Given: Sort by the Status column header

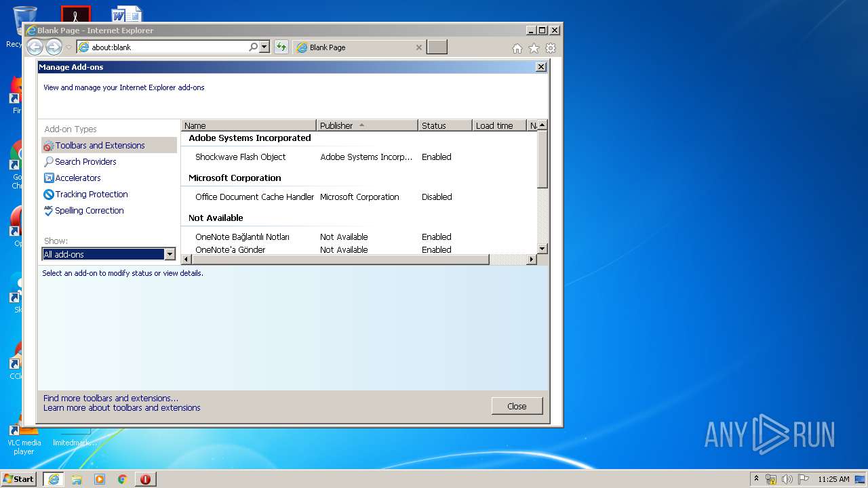Looking at the screenshot, I should pos(445,125).
